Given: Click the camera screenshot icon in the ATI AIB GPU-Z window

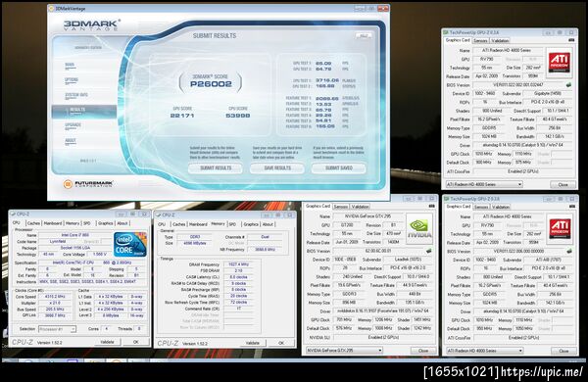Looking at the screenshot, I should pyautogui.click(x=571, y=207).
